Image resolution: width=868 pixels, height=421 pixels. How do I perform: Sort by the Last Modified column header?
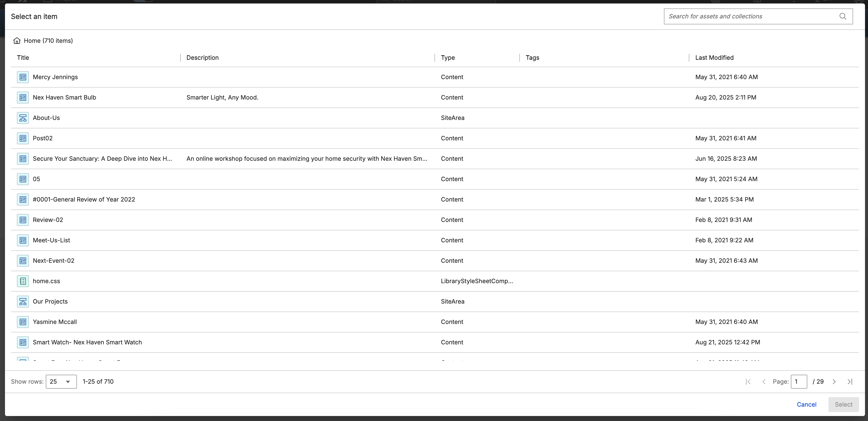(714, 57)
